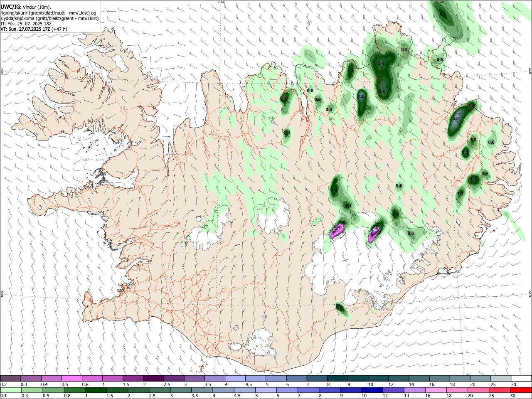532x399 pixels.
Task: Select valid time 'VT: Sun. 27.07.2025 17Z'
Action: (x=26, y=29)
